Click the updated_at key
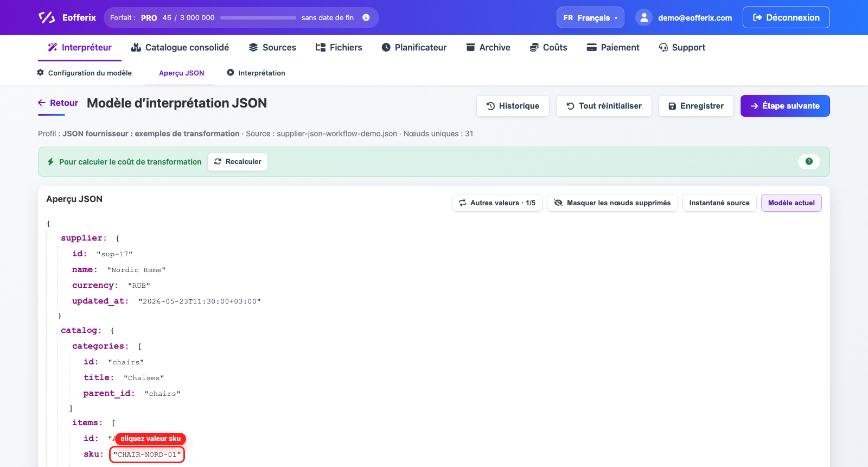 point(100,301)
